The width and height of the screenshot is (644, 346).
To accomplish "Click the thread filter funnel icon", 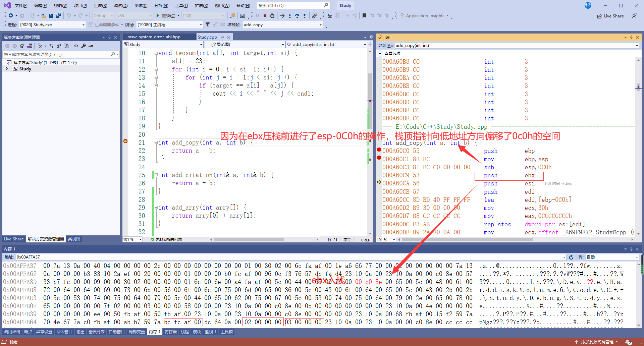I will click(x=208, y=24).
